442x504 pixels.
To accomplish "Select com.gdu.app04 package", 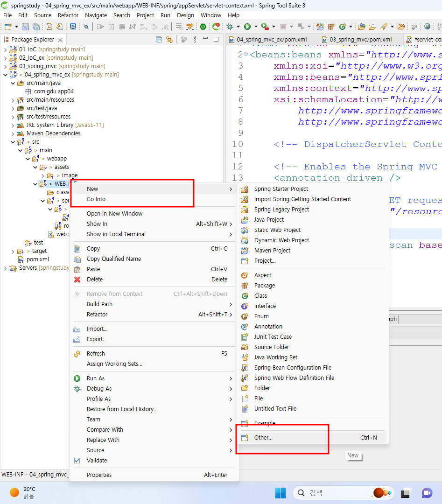I will pos(54,91).
